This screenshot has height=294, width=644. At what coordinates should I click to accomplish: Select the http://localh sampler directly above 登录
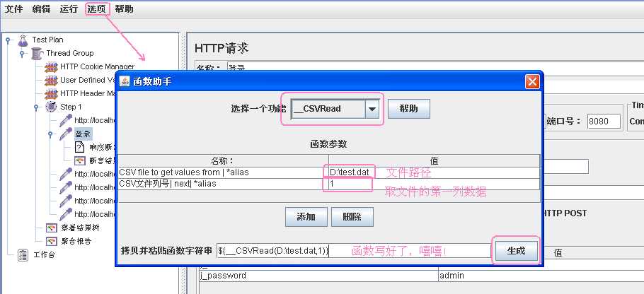tap(94, 121)
